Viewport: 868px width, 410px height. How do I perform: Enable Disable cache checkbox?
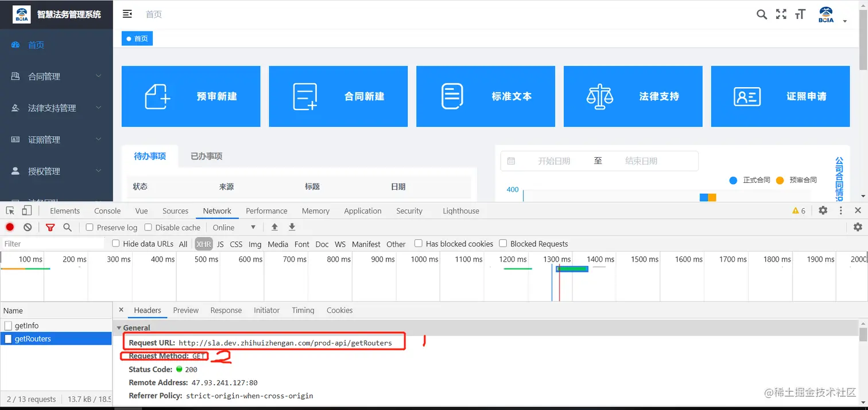click(x=148, y=227)
